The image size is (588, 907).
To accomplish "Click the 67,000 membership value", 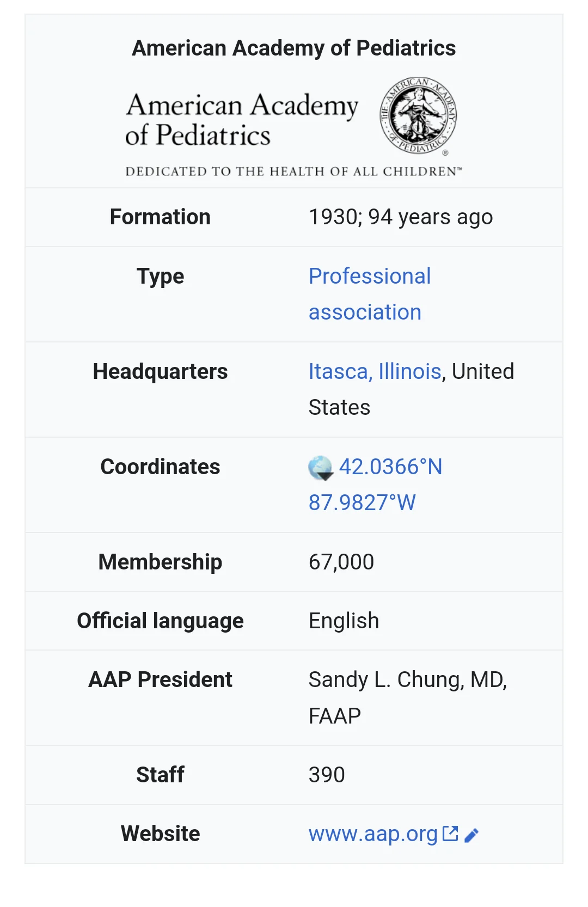I will (x=341, y=562).
